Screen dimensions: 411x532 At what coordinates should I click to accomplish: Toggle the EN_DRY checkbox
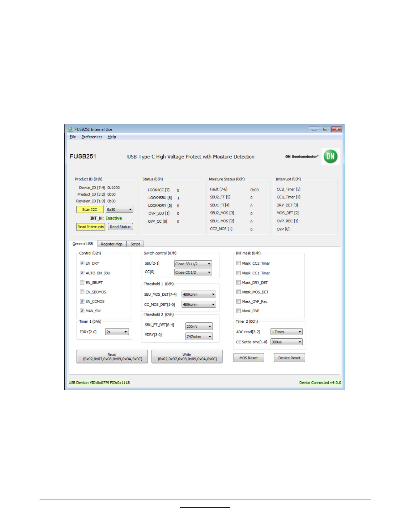point(82,263)
